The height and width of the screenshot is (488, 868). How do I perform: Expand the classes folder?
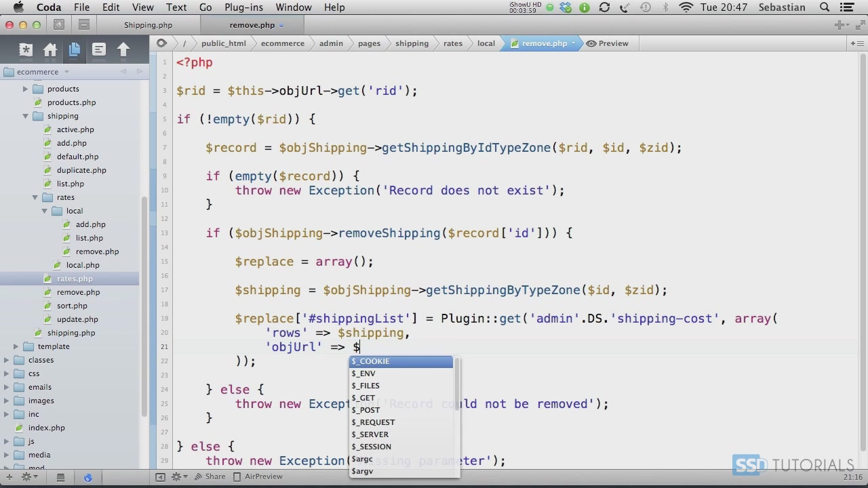tap(7, 360)
